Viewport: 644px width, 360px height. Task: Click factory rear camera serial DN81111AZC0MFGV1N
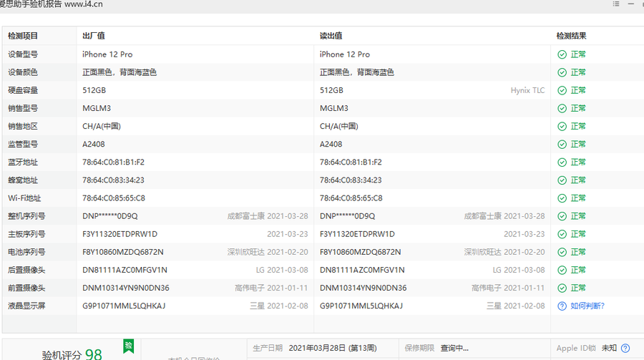(125, 270)
